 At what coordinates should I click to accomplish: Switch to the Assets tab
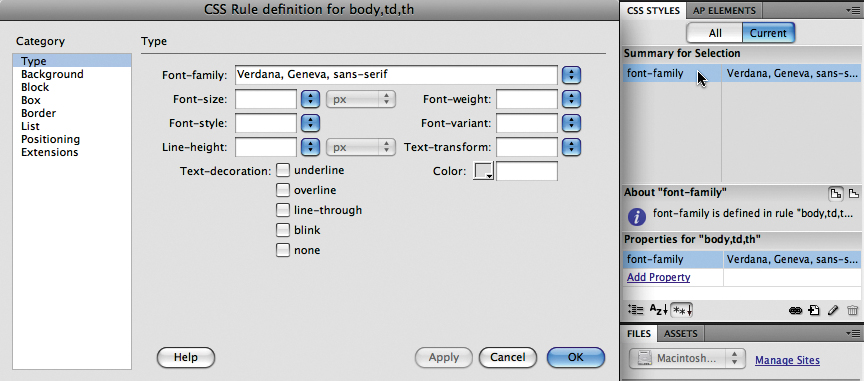(681, 333)
